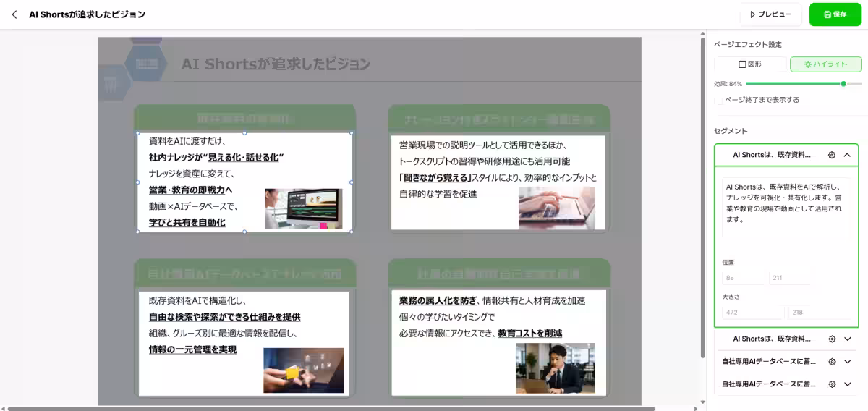Open settings gear of the fourth segment
Screen dimensions: 868x411
(832, 384)
